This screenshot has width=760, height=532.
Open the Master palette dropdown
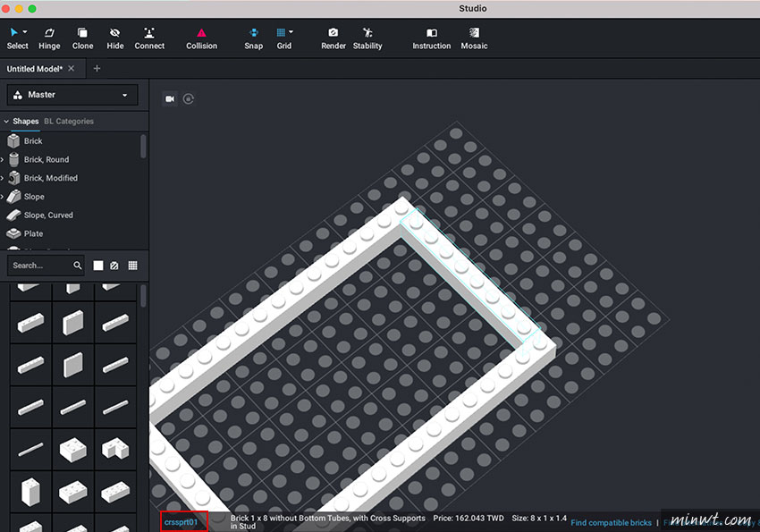(72, 95)
